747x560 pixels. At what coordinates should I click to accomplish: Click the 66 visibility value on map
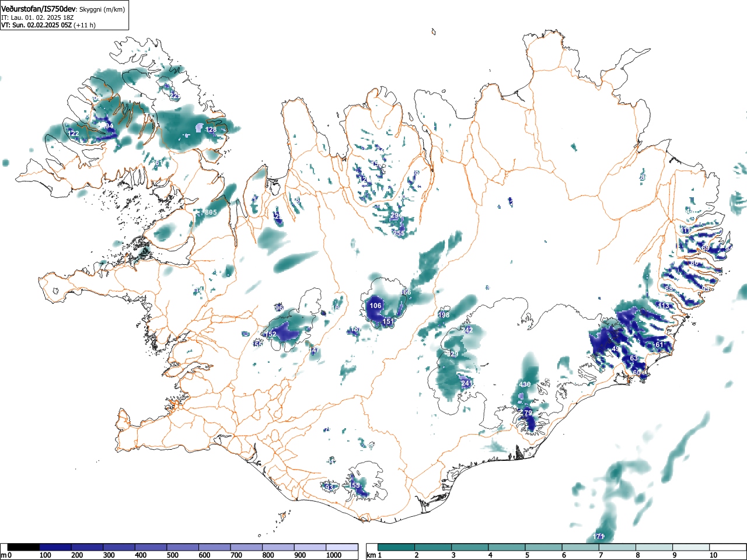(407, 292)
